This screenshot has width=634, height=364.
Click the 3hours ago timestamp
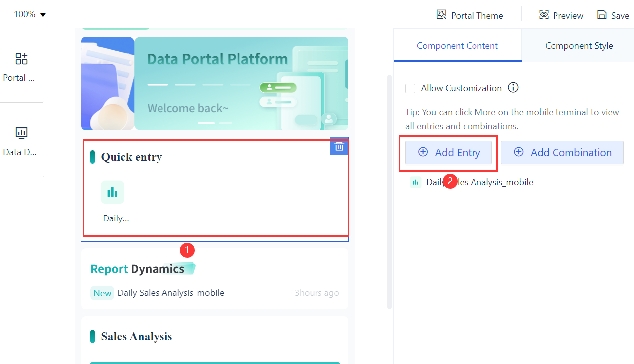[x=317, y=293]
